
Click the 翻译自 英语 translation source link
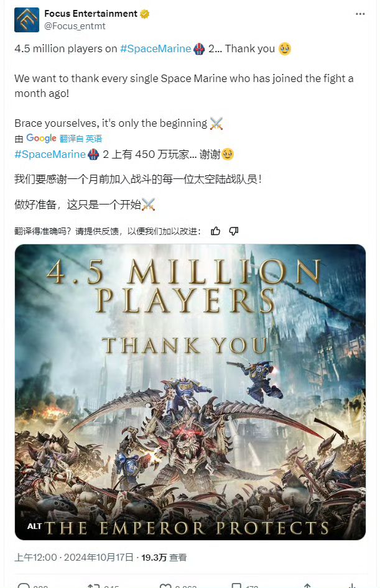(81, 139)
